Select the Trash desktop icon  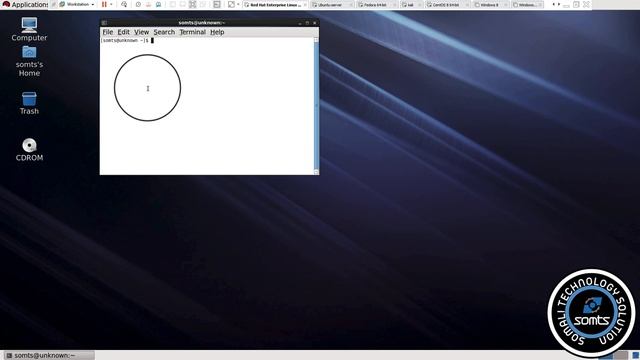coord(29,103)
